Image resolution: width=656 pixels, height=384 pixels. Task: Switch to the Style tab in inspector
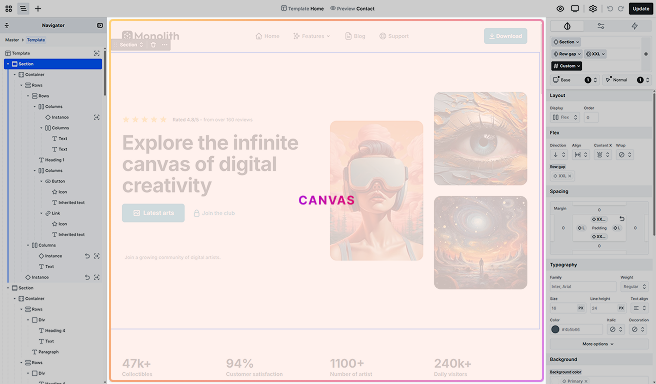click(x=567, y=26)
